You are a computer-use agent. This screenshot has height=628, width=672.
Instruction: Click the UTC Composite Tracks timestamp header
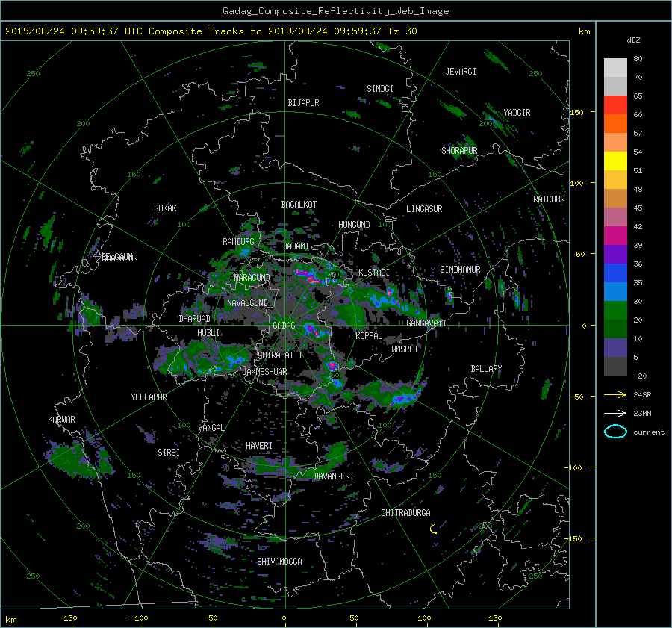211,31
